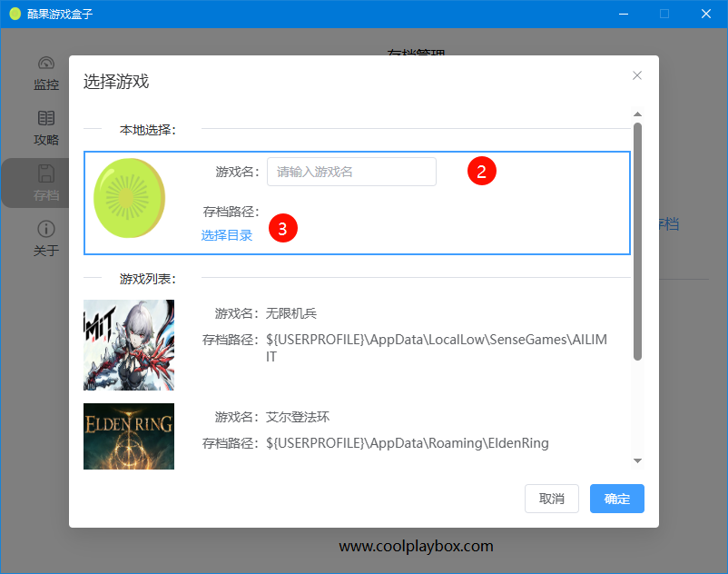Screen dimensions: 728x574
Task: Minimize the 酷果游戏盒子 window
Action: (x=624, y=14)
